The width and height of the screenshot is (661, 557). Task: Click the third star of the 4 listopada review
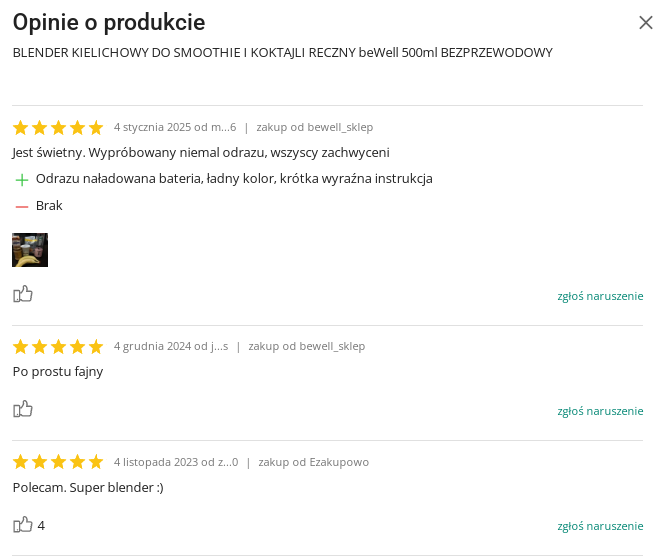click(x=59, y=462)
